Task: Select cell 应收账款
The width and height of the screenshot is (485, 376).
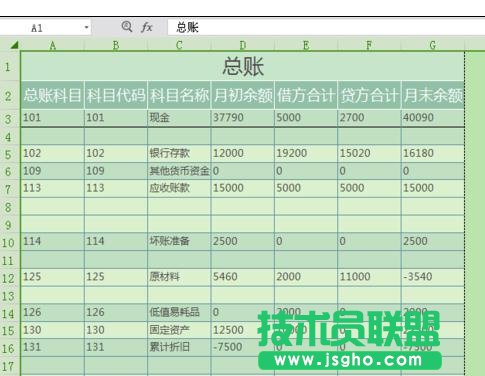Action: pos(179,188)
